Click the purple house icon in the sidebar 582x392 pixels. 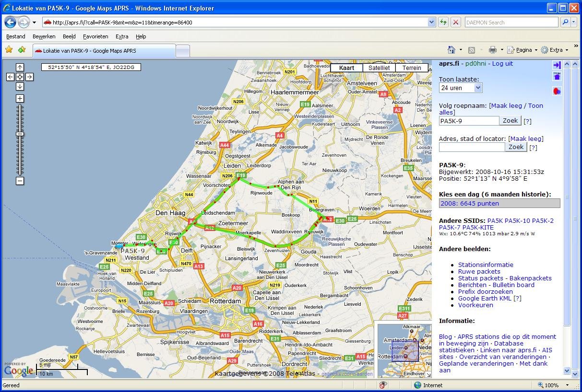[x=557, y=77]
